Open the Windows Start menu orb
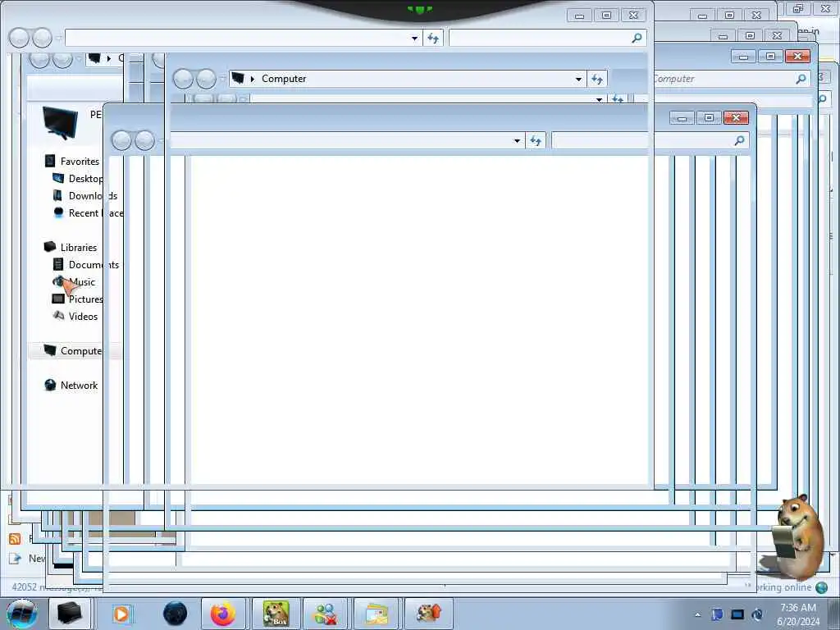840x630 pixels. [22, 614]
